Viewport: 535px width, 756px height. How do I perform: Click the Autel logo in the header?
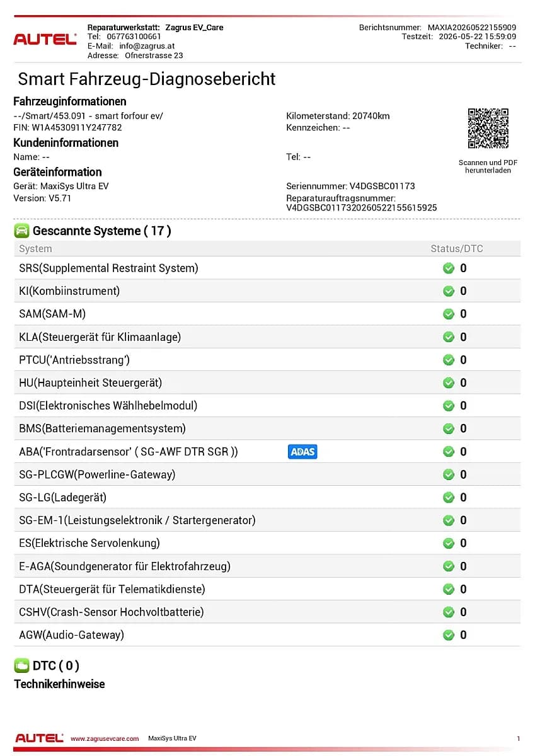tap(45, 39)
